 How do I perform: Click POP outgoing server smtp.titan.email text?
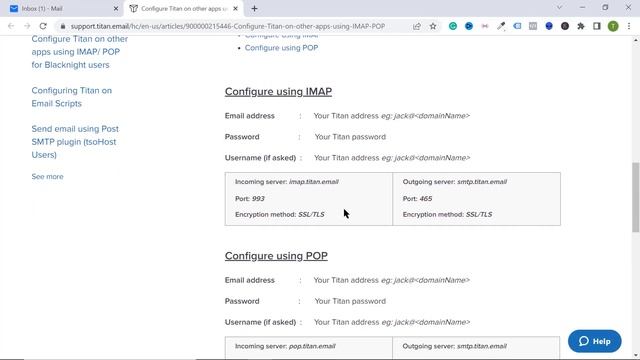click(482, 346)
